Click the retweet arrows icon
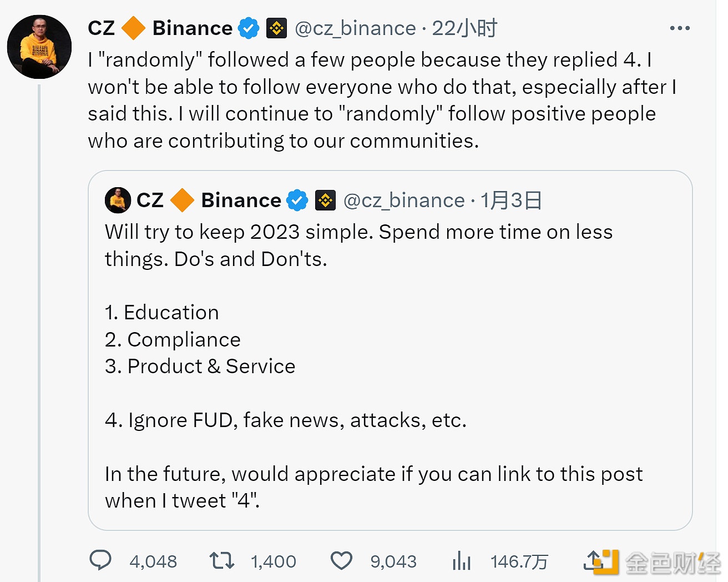The height and width of the screenshot is (582, 728). (x=221, y=560)
